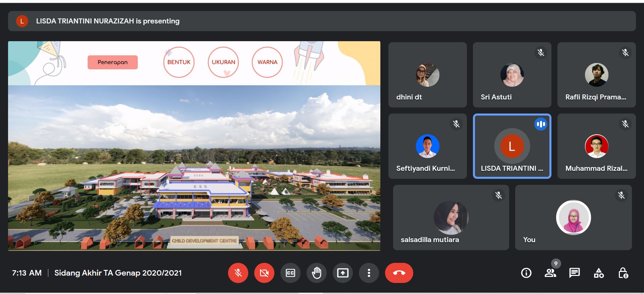
Task: Select the salsadilla mutiara participant tile
Action: point(451,218)
